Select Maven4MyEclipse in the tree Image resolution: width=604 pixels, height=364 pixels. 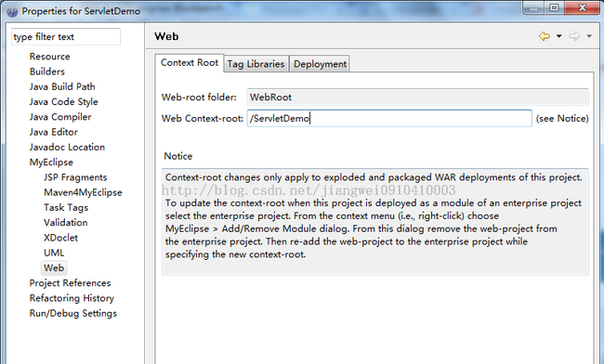(83, 192)
